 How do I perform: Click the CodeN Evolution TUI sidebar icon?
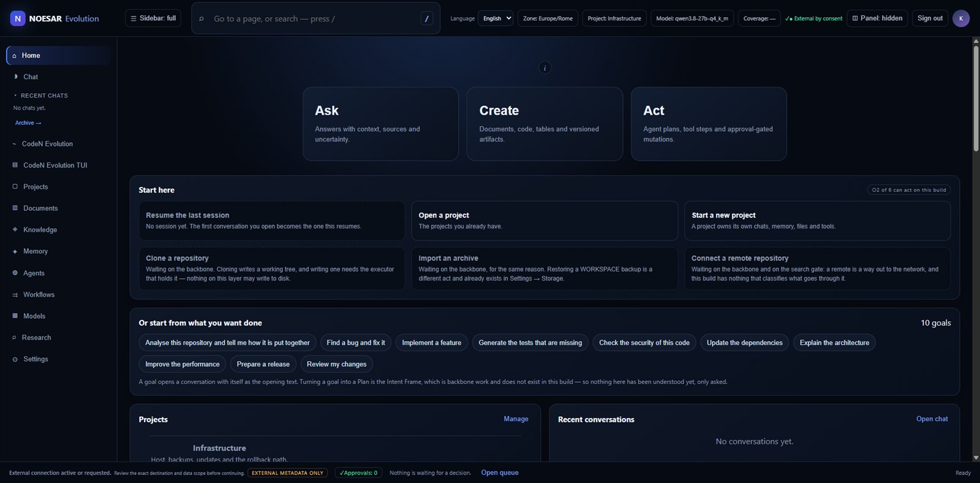pos(15,165)
